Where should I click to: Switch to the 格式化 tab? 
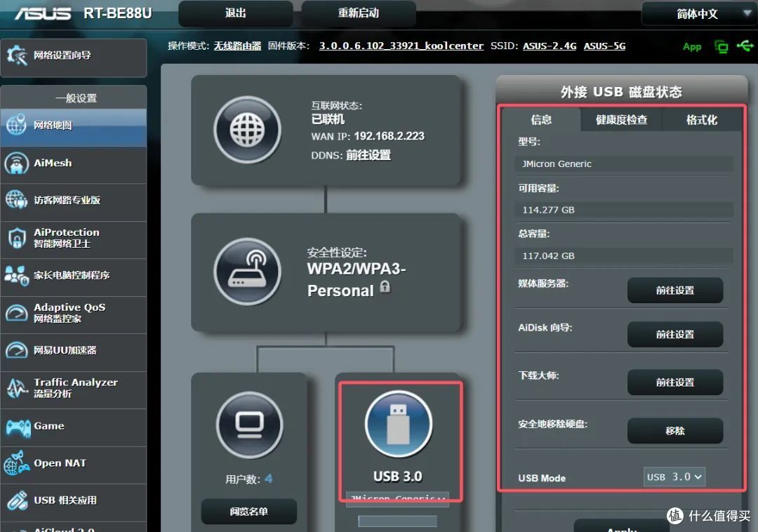(x=701, y=119)
